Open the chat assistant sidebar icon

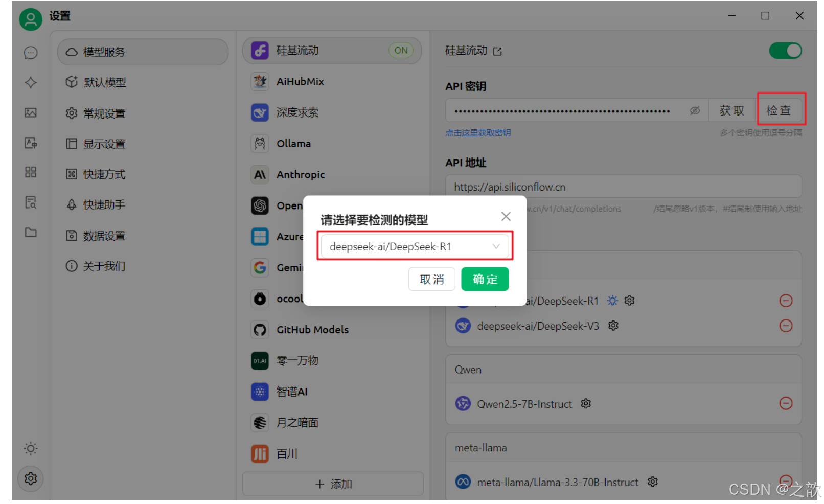click(x=31, y=53)
